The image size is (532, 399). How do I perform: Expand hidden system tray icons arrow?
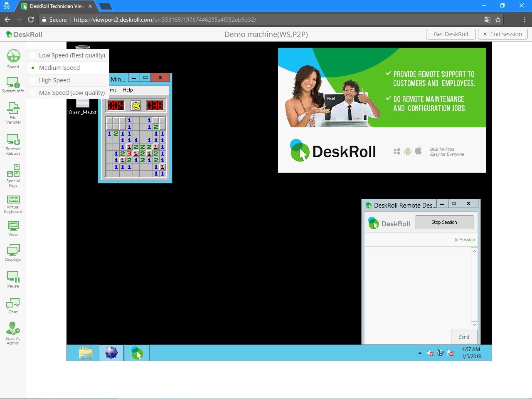pos(420,353)
